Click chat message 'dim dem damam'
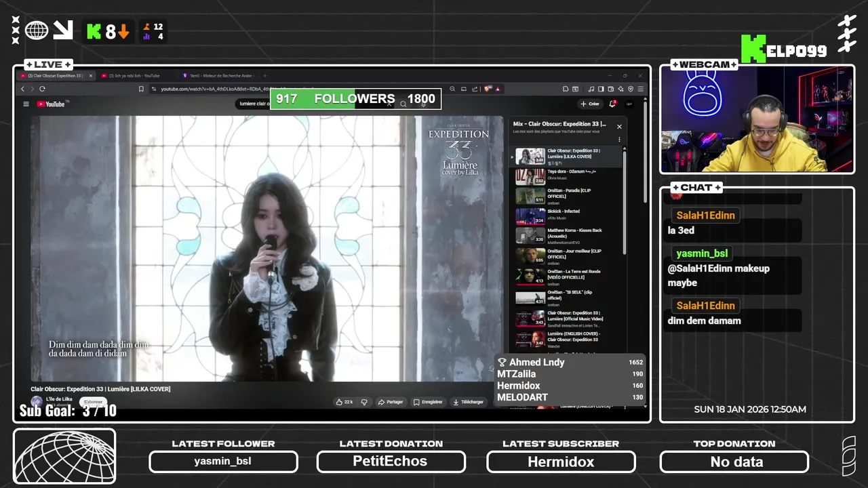The width and height of the screenshot is (868, 488). click(x=704, y=321)
